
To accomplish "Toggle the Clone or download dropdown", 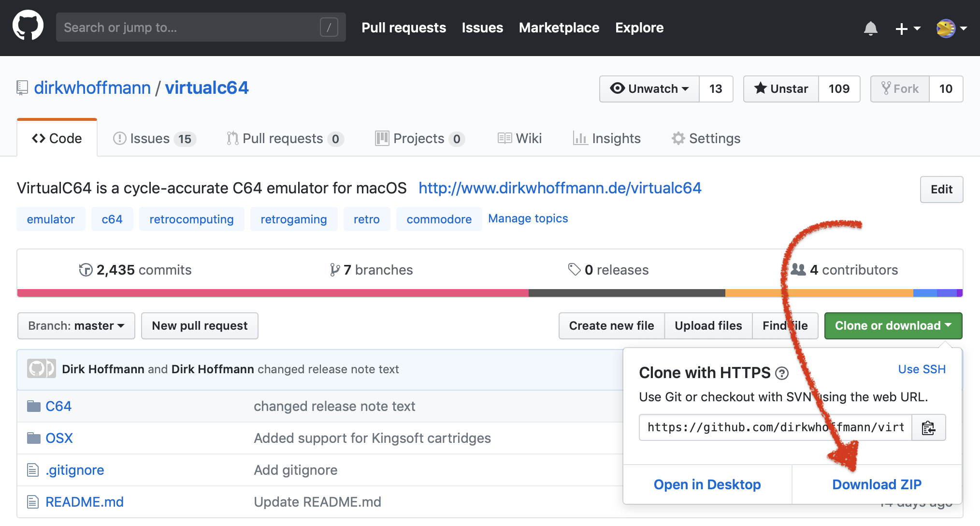I will coord(893,326).
